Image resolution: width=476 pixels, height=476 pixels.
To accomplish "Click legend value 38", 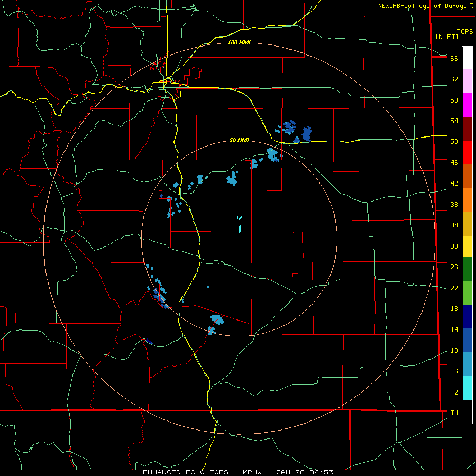I will pyautogui.click(x=454, y=204).
